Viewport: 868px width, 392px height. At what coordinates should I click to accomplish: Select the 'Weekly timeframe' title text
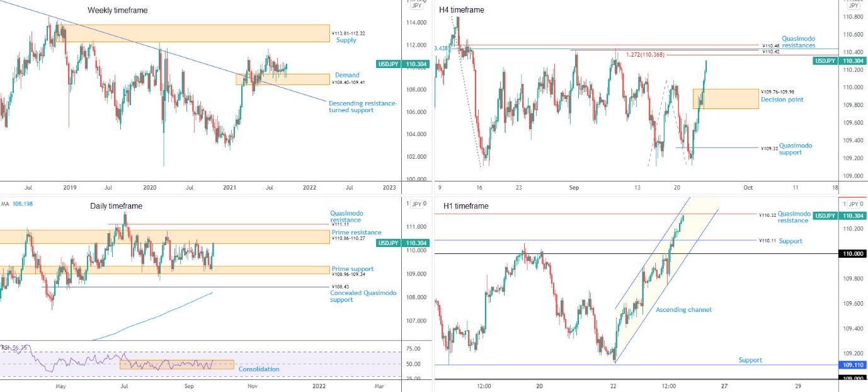(x=118, y=11)
